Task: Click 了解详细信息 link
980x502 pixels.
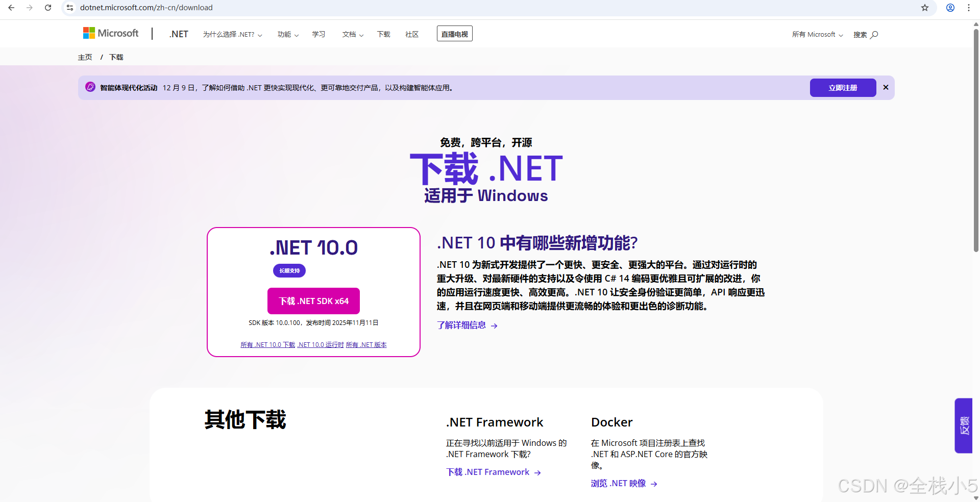Action: tap(467, 325)
